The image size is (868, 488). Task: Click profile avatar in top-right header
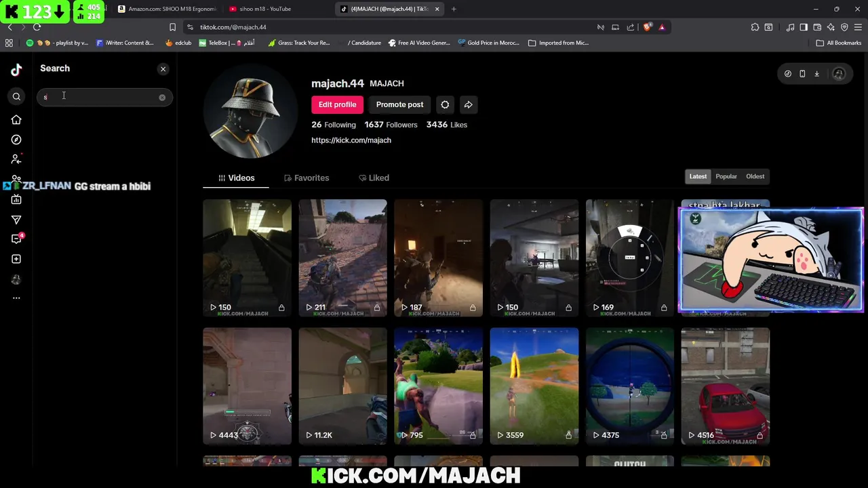pos(839,74)
